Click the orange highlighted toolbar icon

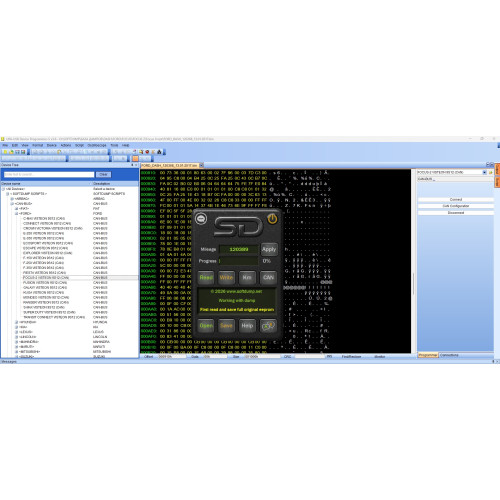tap(135, 159)
